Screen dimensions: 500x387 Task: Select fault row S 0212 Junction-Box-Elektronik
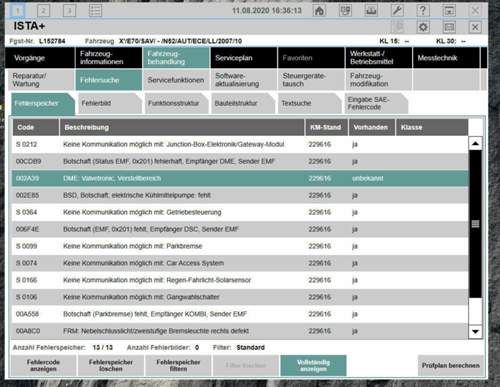click(x=240, y=144)
